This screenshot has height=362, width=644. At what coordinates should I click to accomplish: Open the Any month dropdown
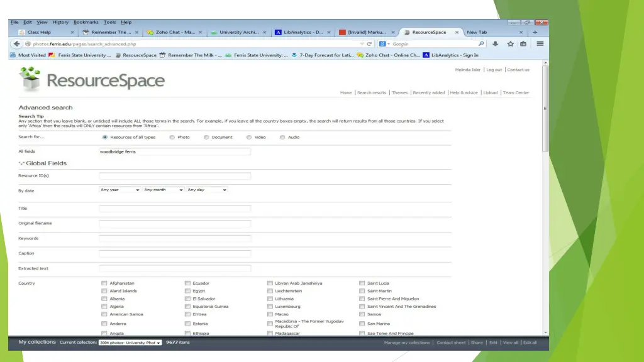[x=163, y=190]
